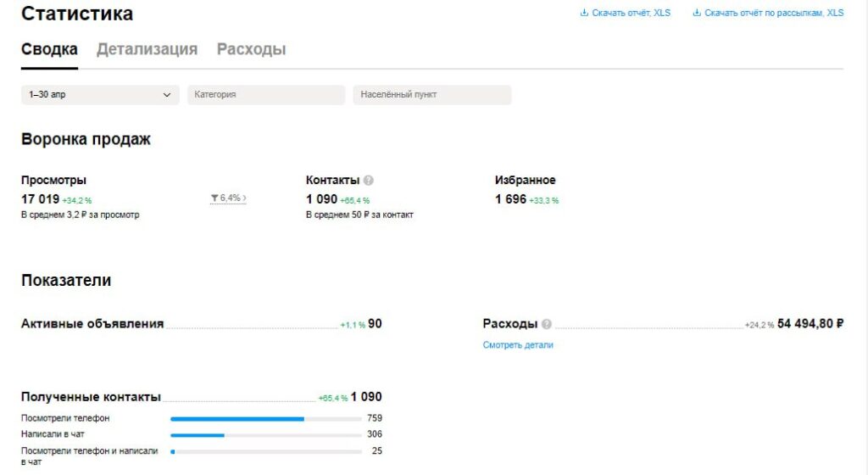Screen dimensions: 868x475
Task: Click the Населённый пункт filter field
Action: pos(432,95)
